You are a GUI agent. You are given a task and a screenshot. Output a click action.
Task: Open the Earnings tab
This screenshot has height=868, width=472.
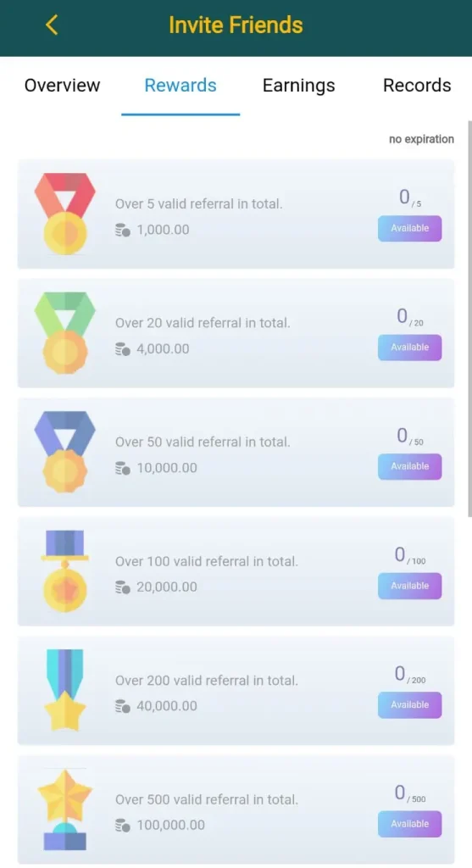(x=299, y=86)
